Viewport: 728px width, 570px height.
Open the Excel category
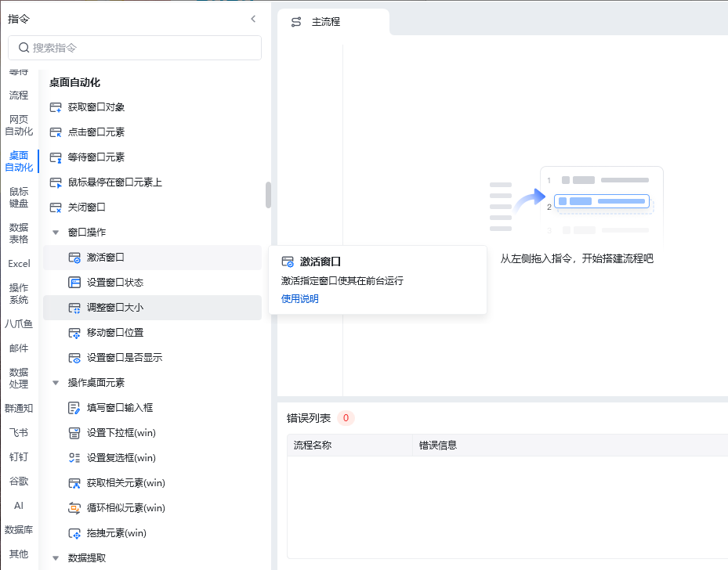tap(19, 264)
